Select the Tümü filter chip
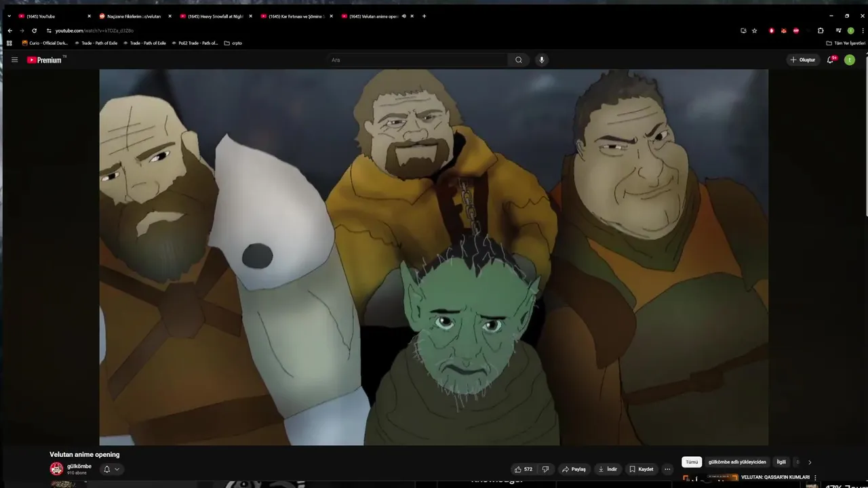This screenshot has height=488, width=868. 692,462
